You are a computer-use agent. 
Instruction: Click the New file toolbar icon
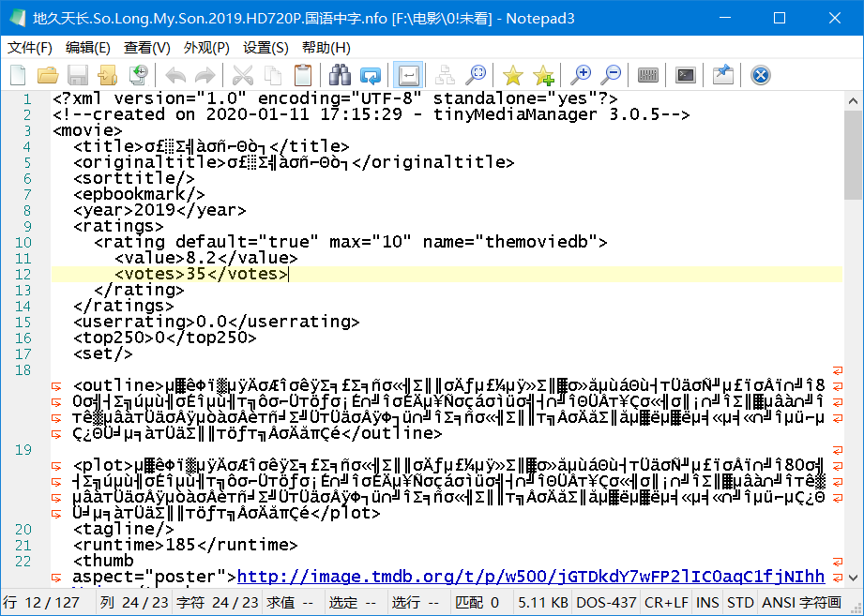pyautogui.click(x=18, y=75)
